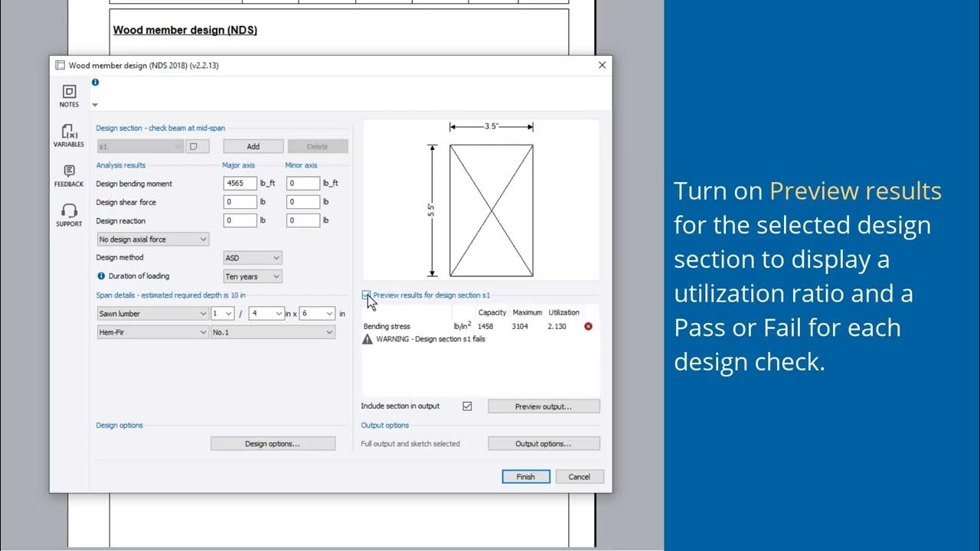Open the ASD design method dropdown
Viewport: 980px width, 551px height.
point(253,258)
